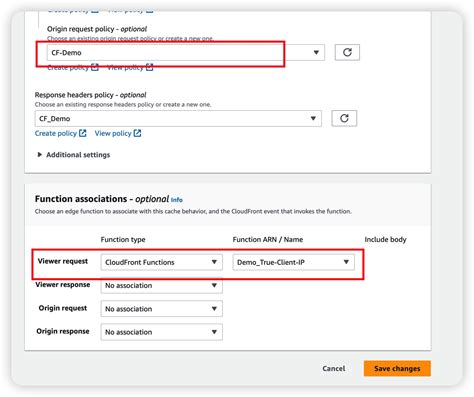Change Viewer request function type dropdown
474x397 pixels.
click(x=161, y=262)
